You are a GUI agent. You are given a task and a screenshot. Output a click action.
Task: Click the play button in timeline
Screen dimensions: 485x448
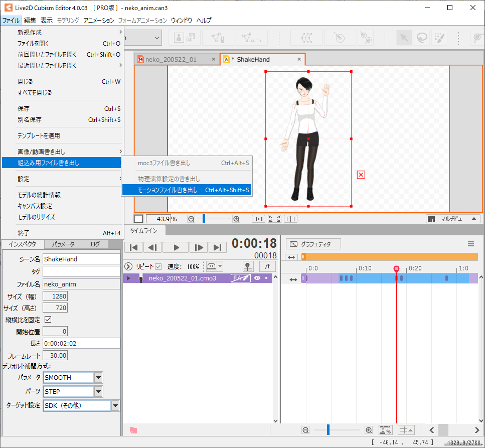(x=176, y=247)
